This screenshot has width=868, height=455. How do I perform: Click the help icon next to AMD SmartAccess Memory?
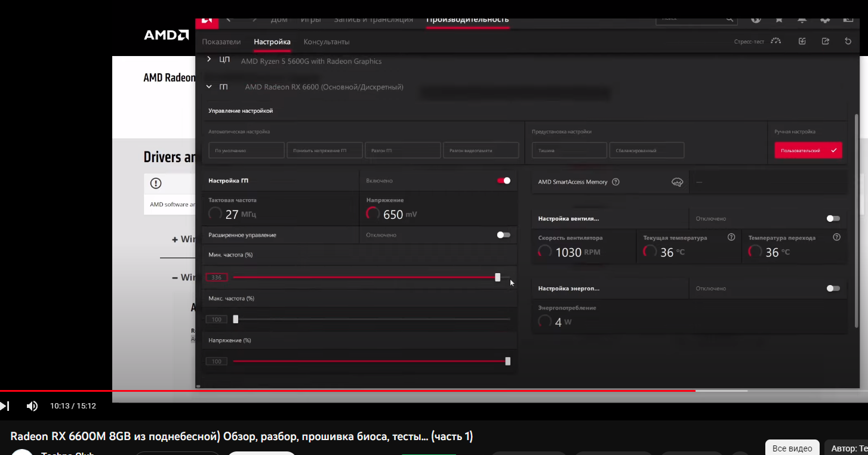point(616,182)
